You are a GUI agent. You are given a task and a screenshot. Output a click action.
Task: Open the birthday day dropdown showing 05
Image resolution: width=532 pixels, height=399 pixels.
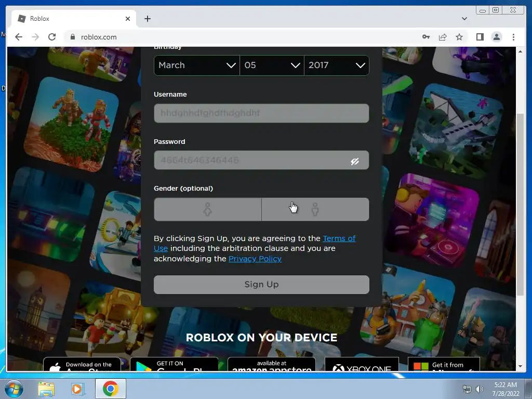(272, 65)
